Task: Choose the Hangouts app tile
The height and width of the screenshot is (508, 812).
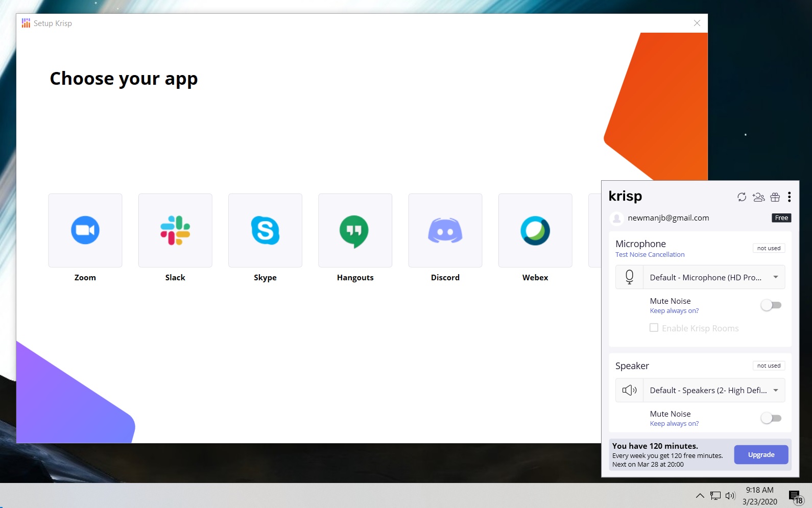Action: [x=355, y=230]
